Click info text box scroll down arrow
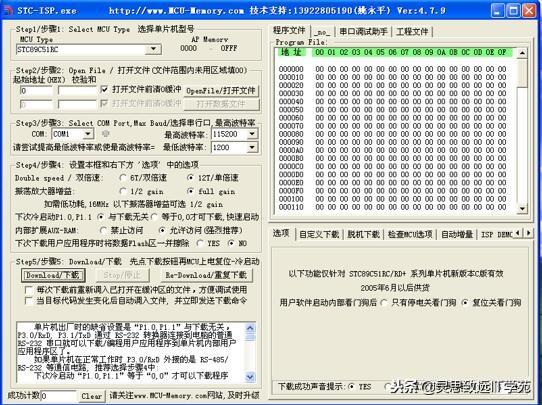The width and height of the screenshot is (542, 405). pyautogui.click(x=250, y=377)
